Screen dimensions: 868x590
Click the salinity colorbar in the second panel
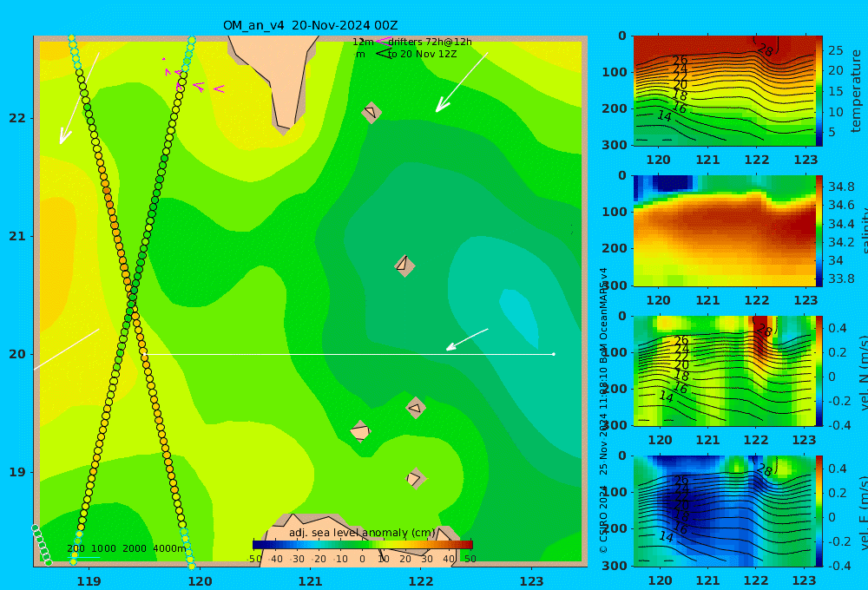click(x=819, y=231)
